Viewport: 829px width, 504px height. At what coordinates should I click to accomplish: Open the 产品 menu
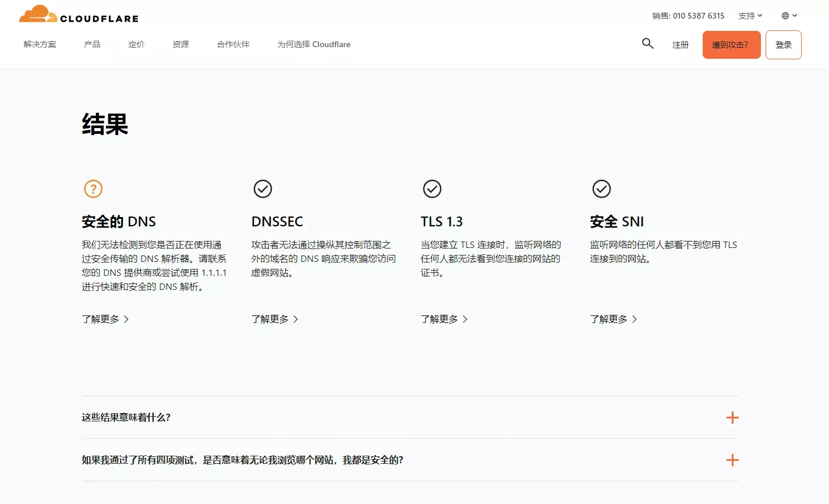pyautogui.click(x=91, y=44)
